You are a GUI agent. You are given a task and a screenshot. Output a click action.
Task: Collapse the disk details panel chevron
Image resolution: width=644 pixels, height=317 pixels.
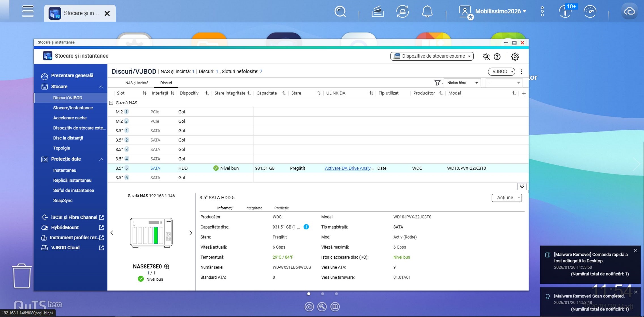[x=522, y=186]
